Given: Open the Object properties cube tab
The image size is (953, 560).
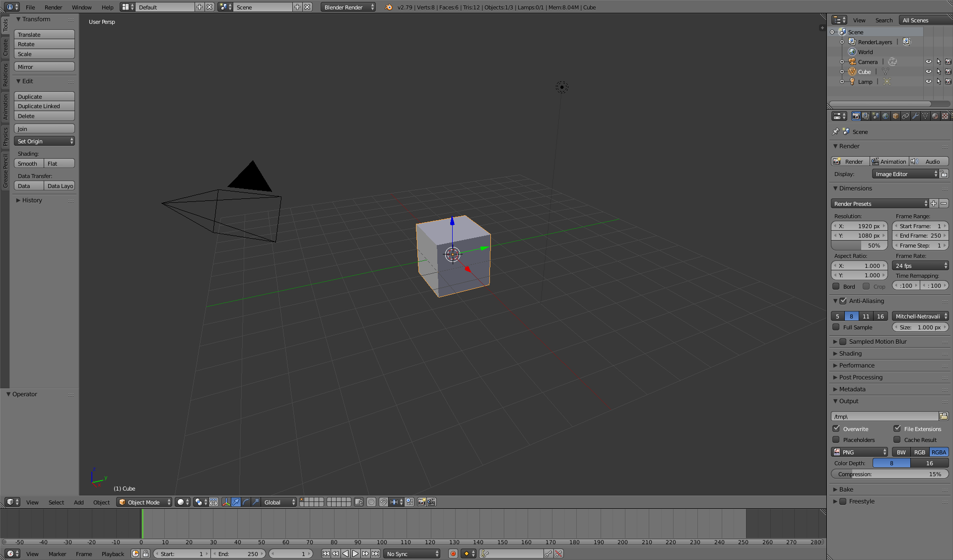Looking at the screenshot, I should click(896, 116).
